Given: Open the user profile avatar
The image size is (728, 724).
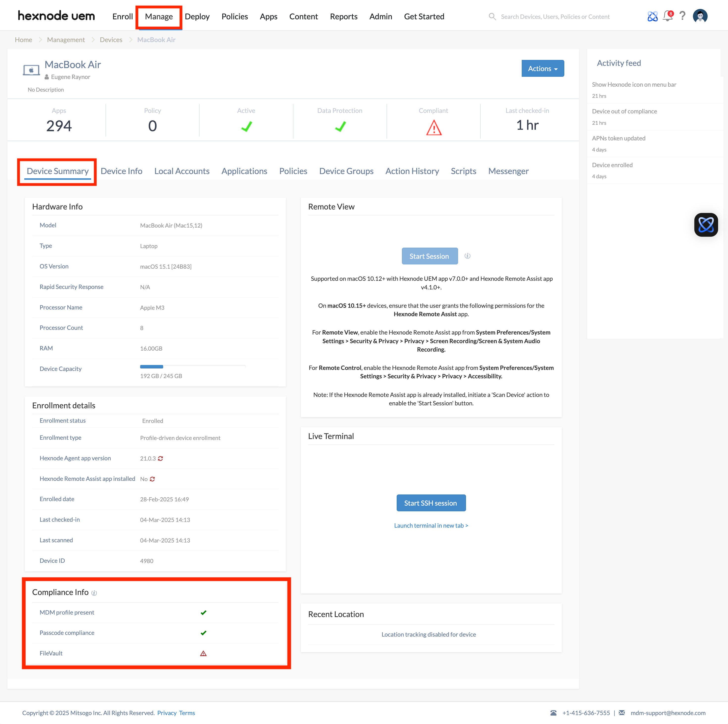Looking at the screenshot, I should point(700,16).
